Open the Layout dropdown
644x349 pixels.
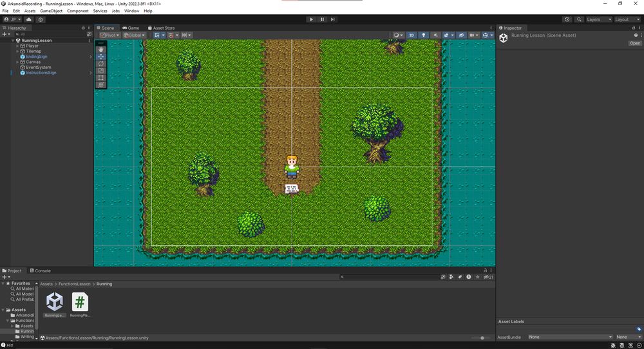tap(627, 19)
